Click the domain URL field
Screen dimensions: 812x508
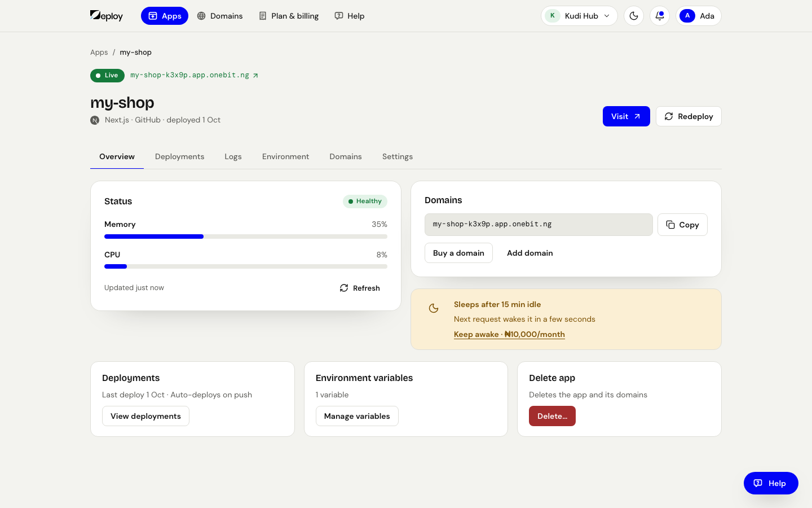point(539,225)
